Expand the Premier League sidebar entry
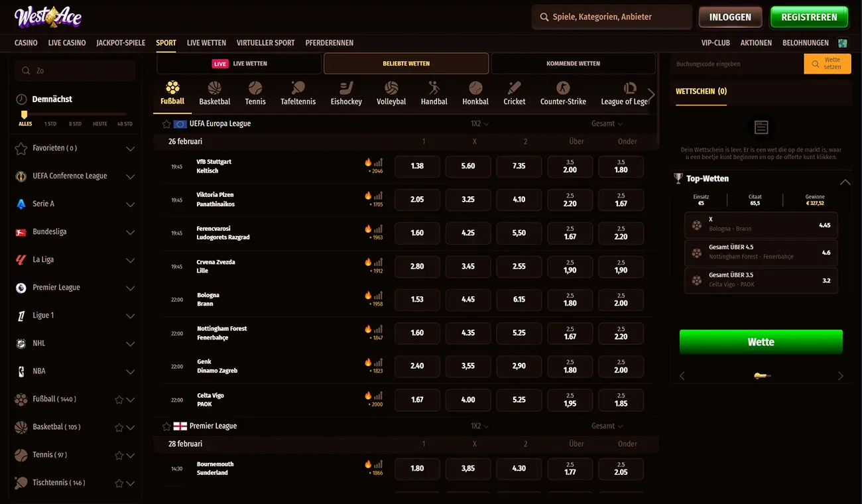Screen dimensions: 862x504 click(131, 288)
